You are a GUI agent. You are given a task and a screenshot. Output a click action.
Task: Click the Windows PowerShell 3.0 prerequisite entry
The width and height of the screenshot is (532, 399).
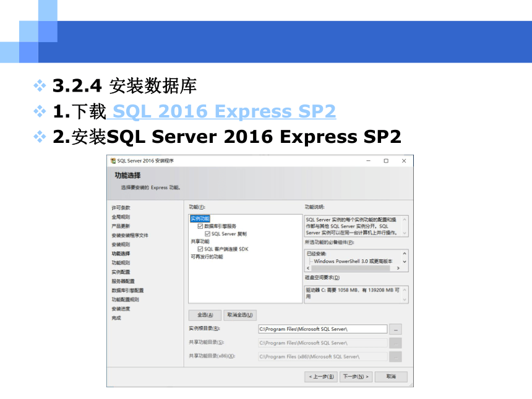353,261
